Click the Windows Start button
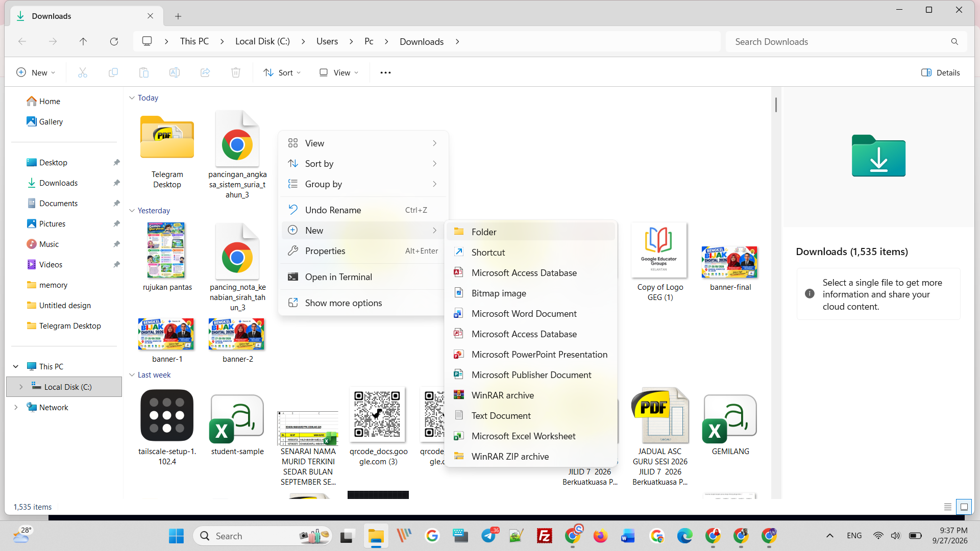 (176, 536)
